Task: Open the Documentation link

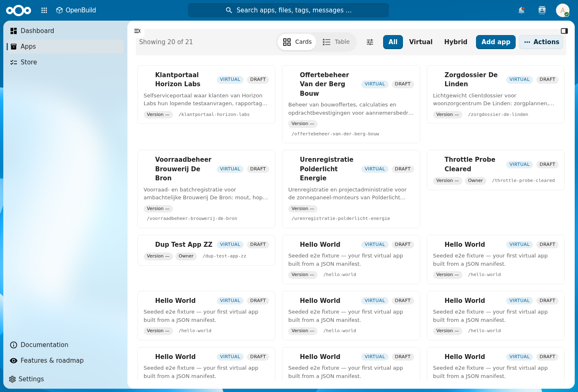Action: 65,345
